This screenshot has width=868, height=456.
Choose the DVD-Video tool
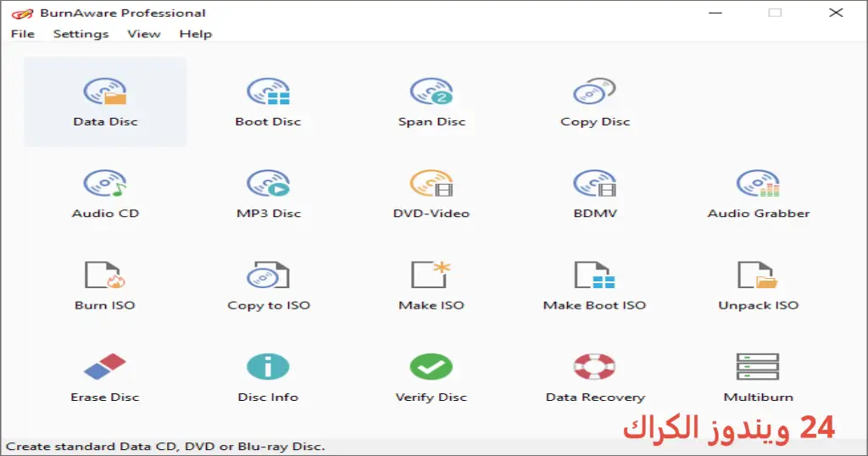point(431,194)
